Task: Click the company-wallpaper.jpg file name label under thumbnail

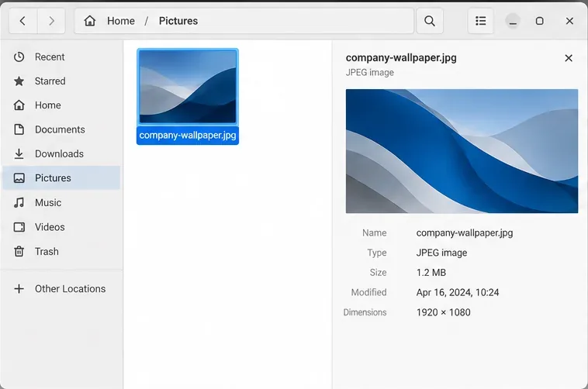Action: (188, 136)
